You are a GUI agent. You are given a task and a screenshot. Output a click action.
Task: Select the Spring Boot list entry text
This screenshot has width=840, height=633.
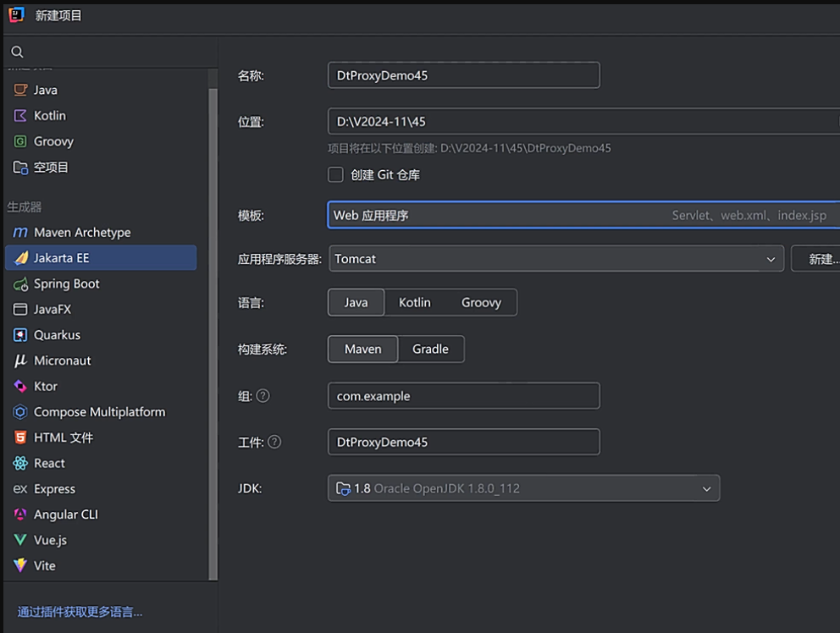[x=66, y=283]
